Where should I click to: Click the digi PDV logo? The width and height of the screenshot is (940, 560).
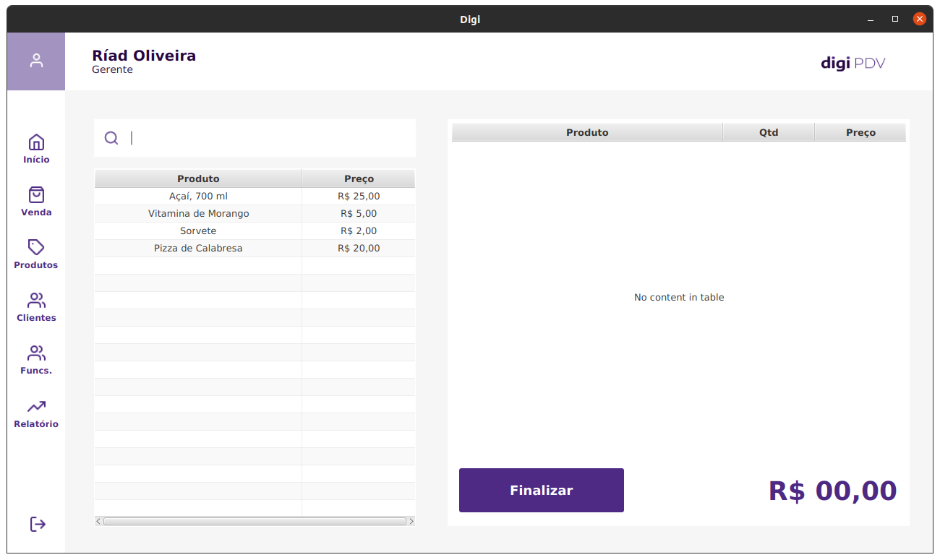click(x=853, y=63)
